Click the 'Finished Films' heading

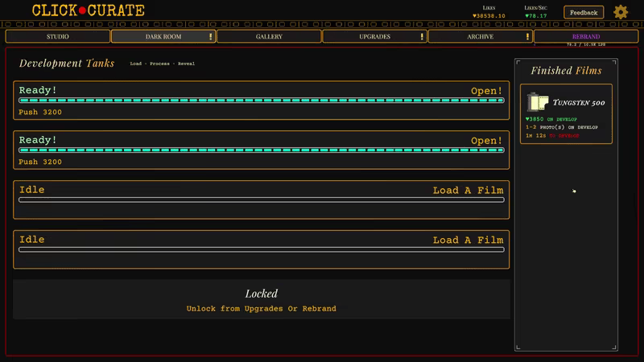566,71
